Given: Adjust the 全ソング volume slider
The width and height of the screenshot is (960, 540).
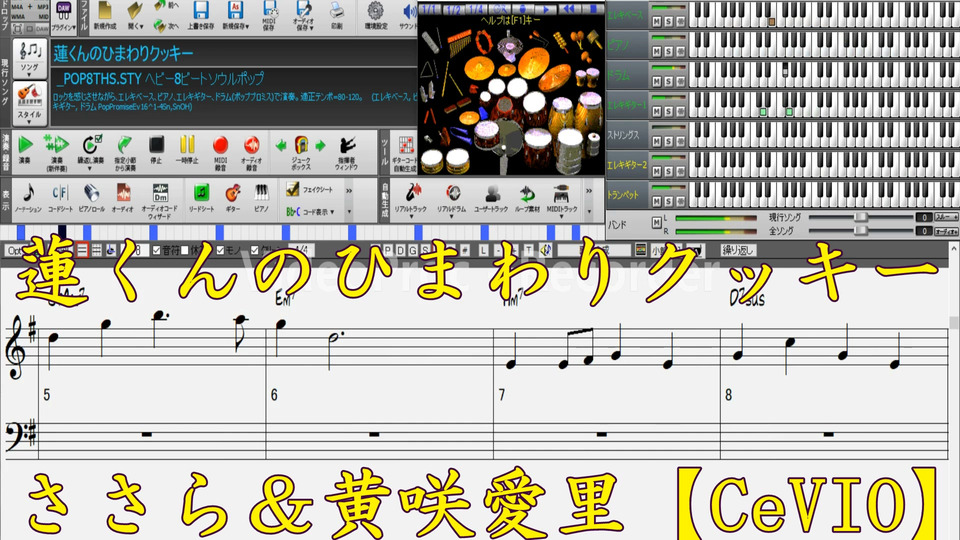Looking at the screenshot, I should 861,230.
